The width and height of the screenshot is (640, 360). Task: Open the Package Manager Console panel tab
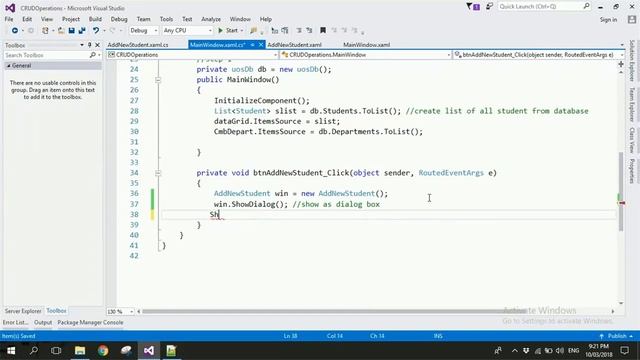[x=90, y=322]
